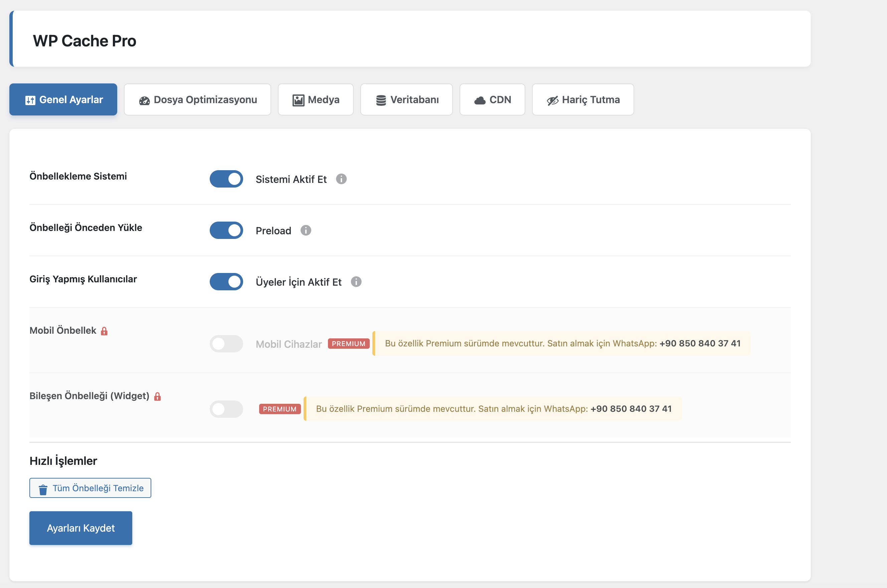
Task: Select the Genel Ayarlar tab
Action: 63,100
